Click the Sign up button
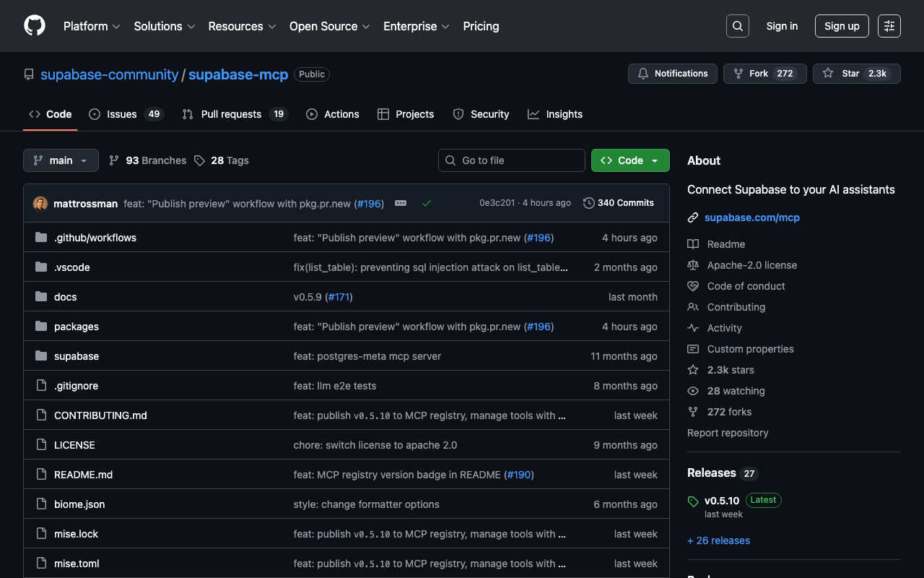924x578 pixels. pos(842,26)
